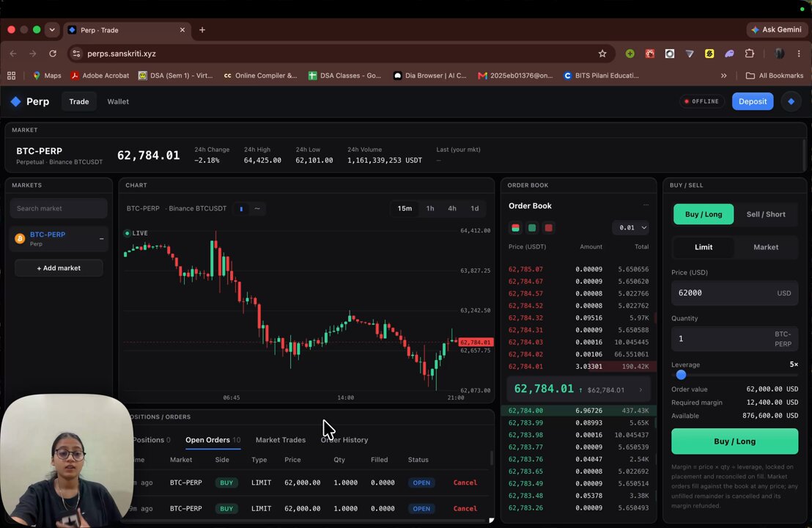The image size is (812, 528).
Task: Choose the Market order type
Action: [766, 247]
